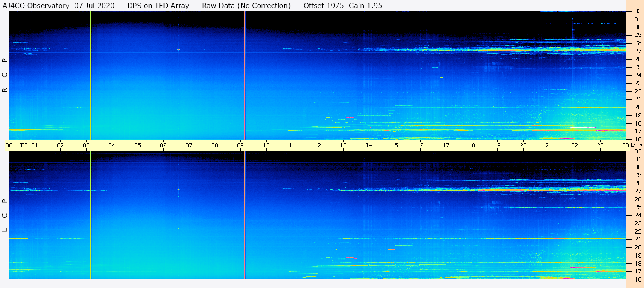Click the 20 MHz label of the LCP panel
Screen dimensions: 644x288
coord(638,247)
